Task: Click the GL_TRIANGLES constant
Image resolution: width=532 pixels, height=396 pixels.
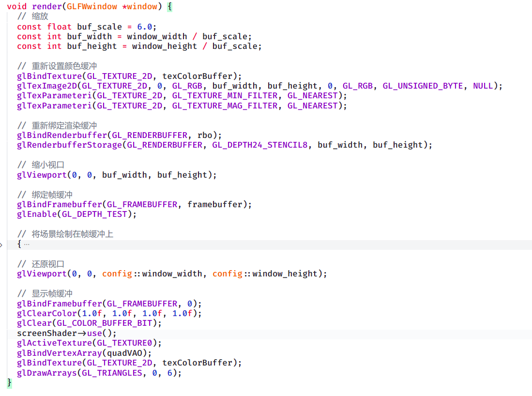Action: click(112, 373)
